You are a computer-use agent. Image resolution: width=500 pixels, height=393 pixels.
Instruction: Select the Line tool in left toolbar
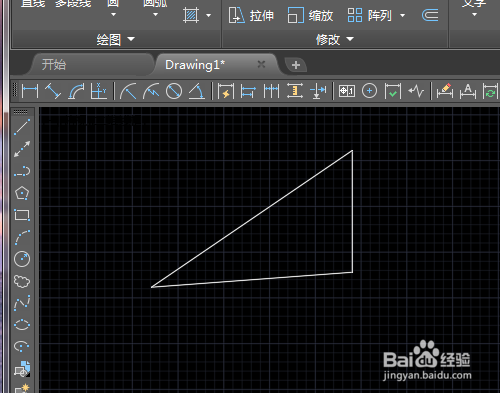tap(22, 127)
